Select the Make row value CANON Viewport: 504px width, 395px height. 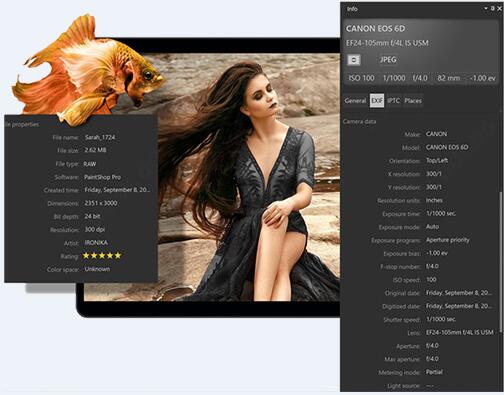436,134
